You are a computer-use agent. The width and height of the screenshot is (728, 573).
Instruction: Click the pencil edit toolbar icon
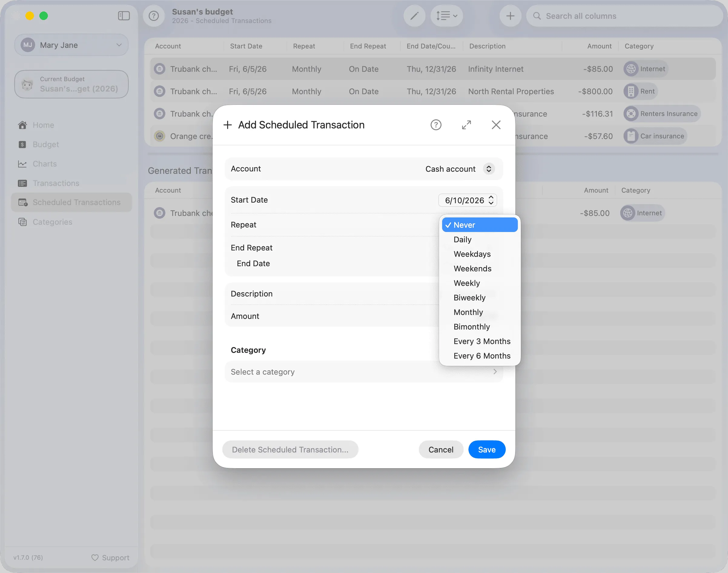tap(414, 16)
